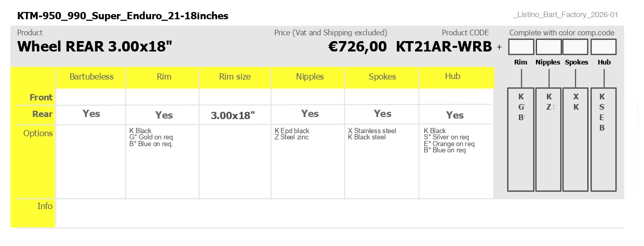This screenshot has width=644, height=246.
Task: Click the Front row label
Action: (41, 97)
